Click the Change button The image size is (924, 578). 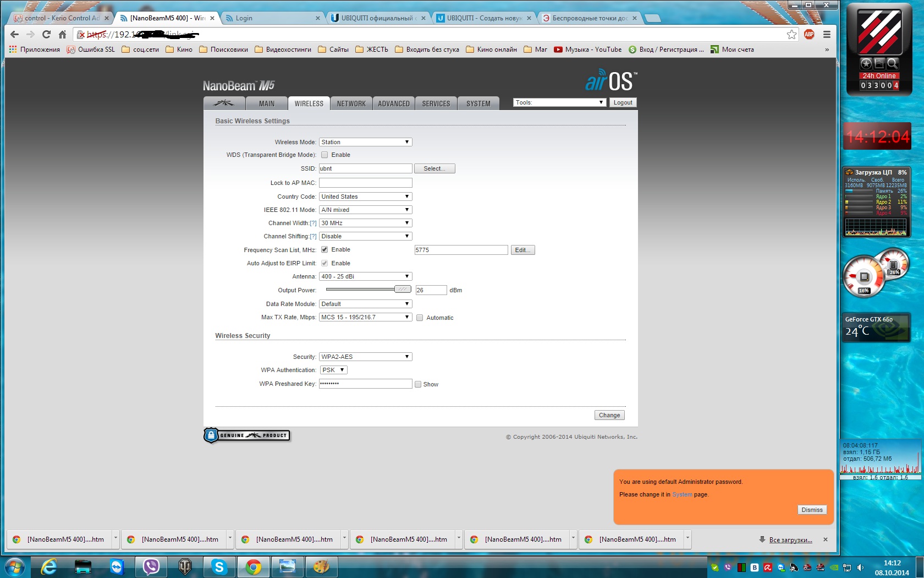609,415
